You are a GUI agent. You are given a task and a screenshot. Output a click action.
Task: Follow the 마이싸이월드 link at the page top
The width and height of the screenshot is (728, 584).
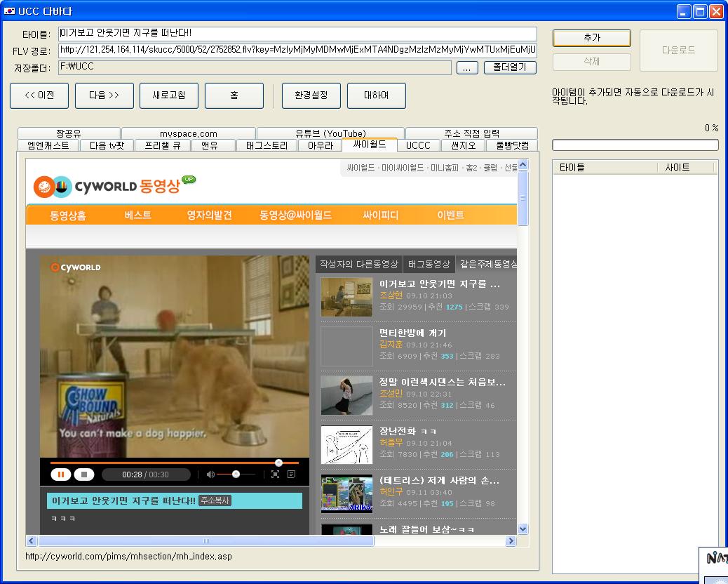point(403,167)
